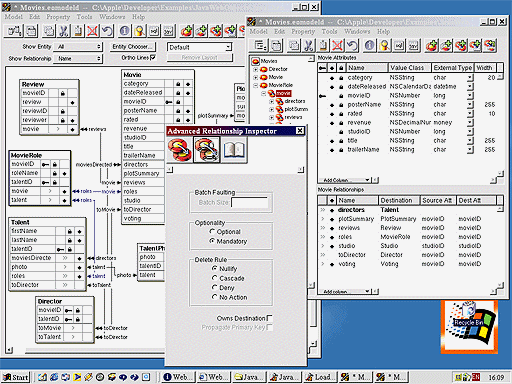
Task: Click the Remove Layout button
Action: (199, 58)
